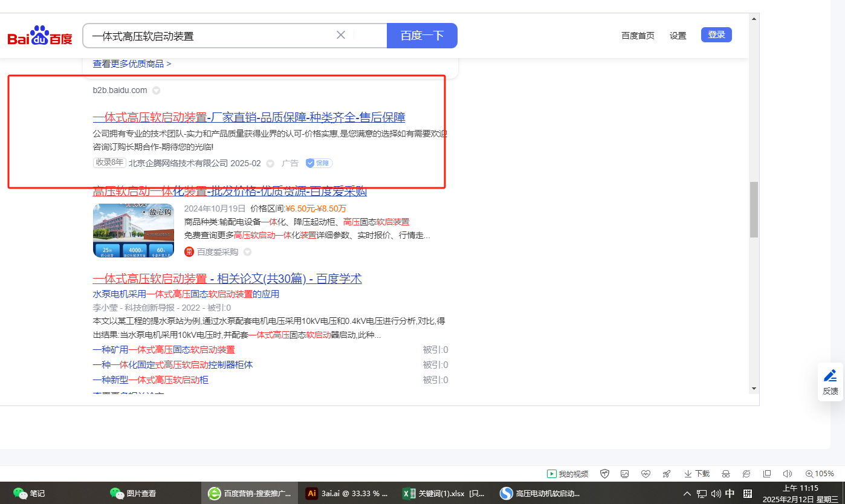
Task: Click the Baidu logo
Action: [x=40, y=36]
